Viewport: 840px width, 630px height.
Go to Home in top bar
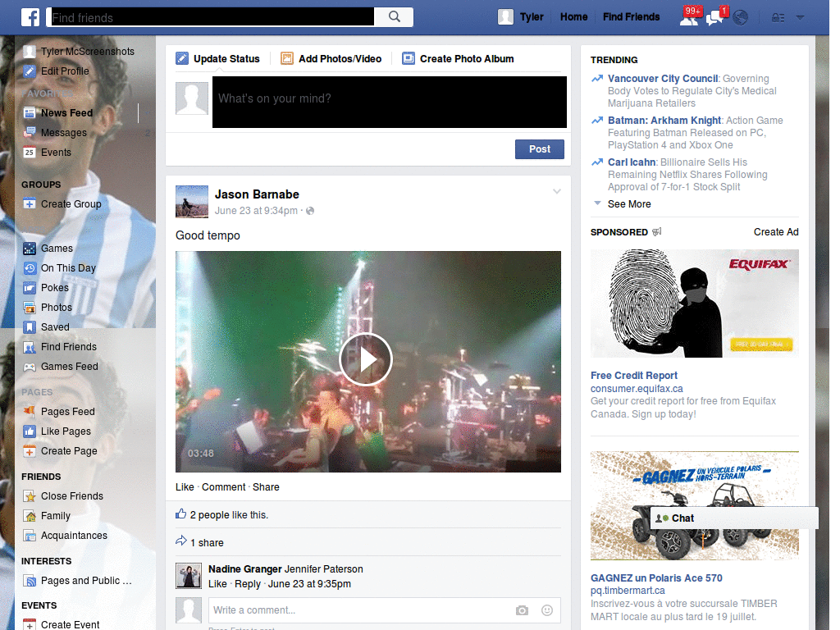pos(573,17)
